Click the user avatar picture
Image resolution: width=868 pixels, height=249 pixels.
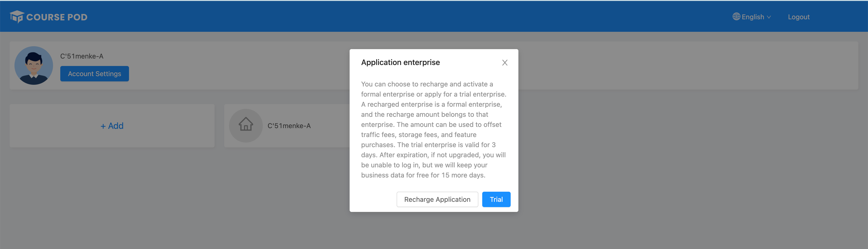(34, 65)
